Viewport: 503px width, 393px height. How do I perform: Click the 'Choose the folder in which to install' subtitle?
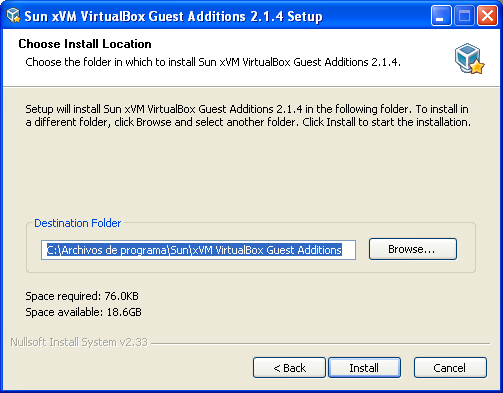[x=213, y=62]
